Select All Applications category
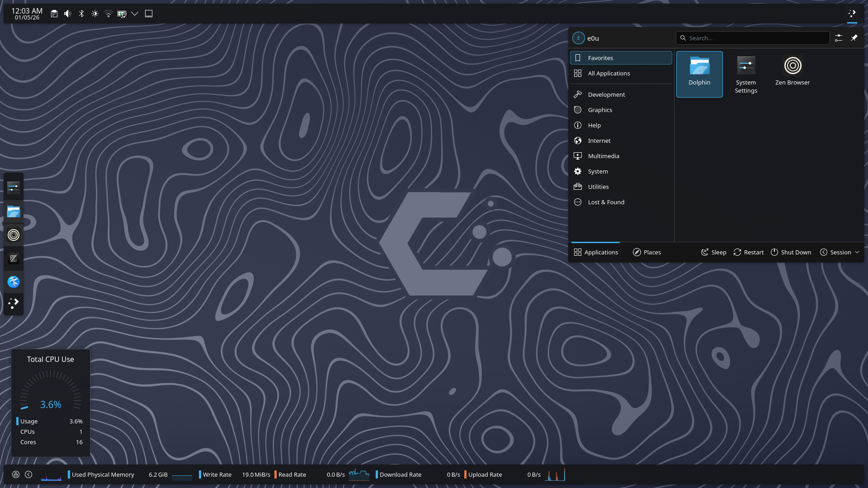The image size is (868, 488). pos(621,73)
